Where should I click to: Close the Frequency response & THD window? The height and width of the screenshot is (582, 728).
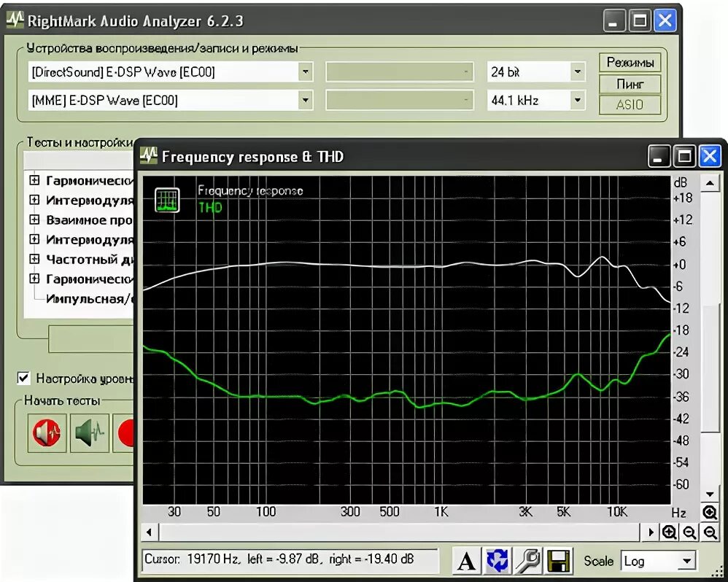tap(710, 156)
